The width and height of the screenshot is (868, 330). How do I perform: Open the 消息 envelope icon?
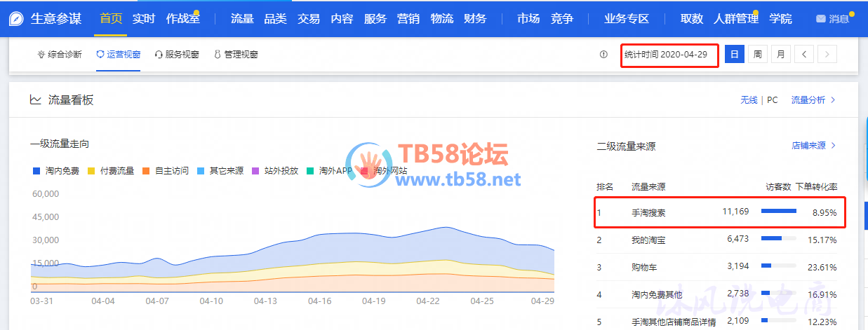coord(820,19)
